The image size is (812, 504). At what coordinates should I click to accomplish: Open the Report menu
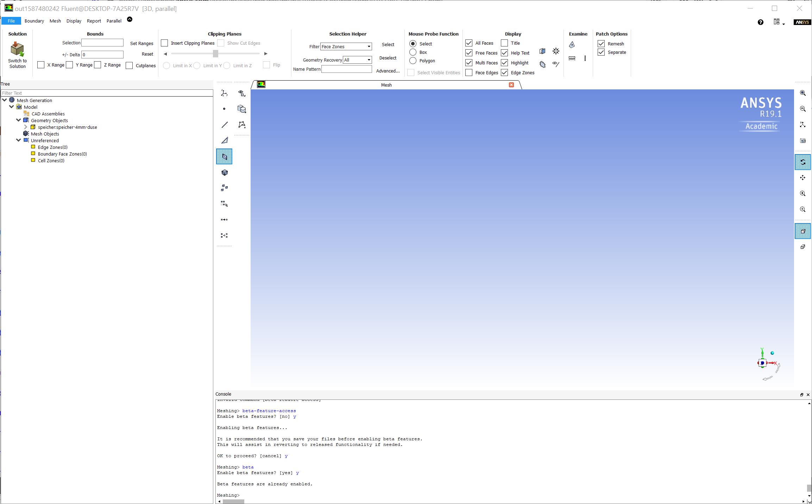(x=94, y=21)
